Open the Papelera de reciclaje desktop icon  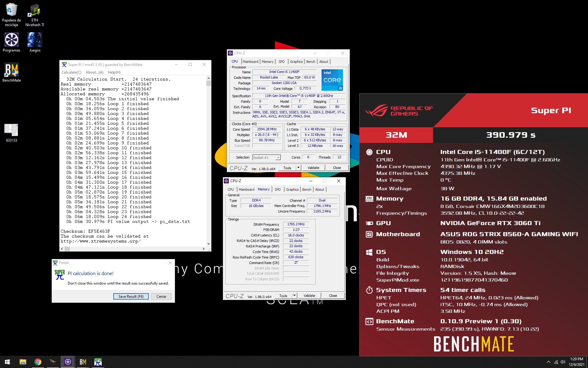click(12, 15)
